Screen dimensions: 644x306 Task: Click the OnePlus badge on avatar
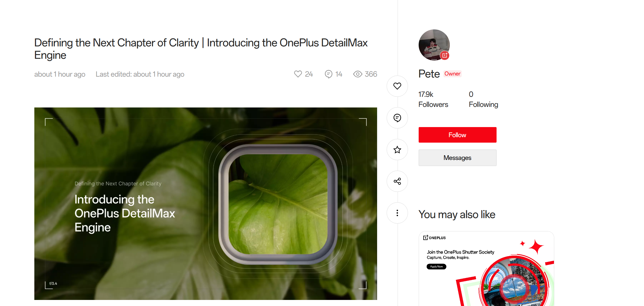click(x=445, y=55)
